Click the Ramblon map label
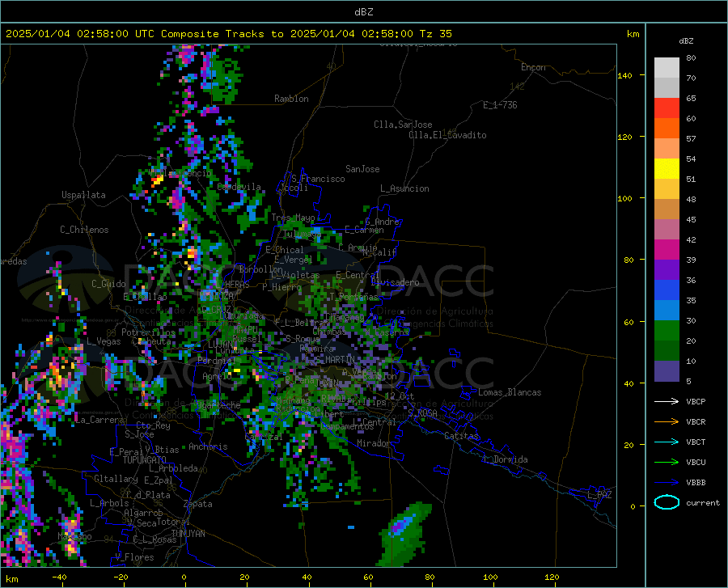The image size is (728, 588). click(291, 99)
